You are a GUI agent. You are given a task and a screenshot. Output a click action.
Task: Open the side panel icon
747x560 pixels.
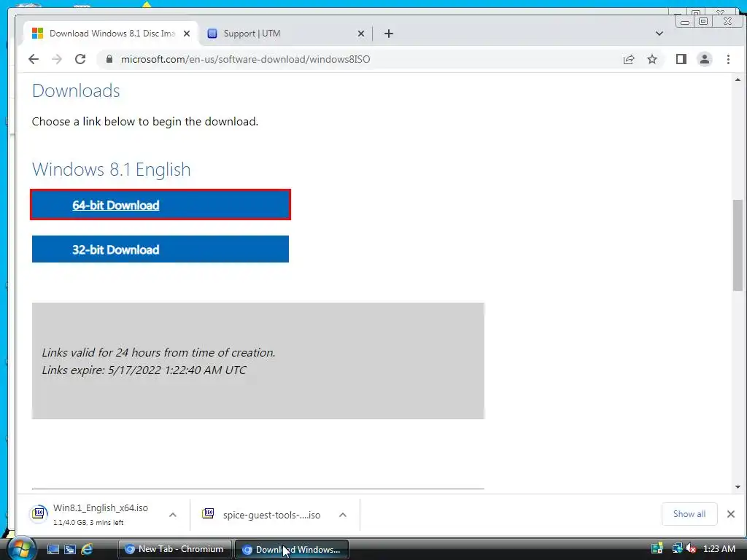point(681,59)
